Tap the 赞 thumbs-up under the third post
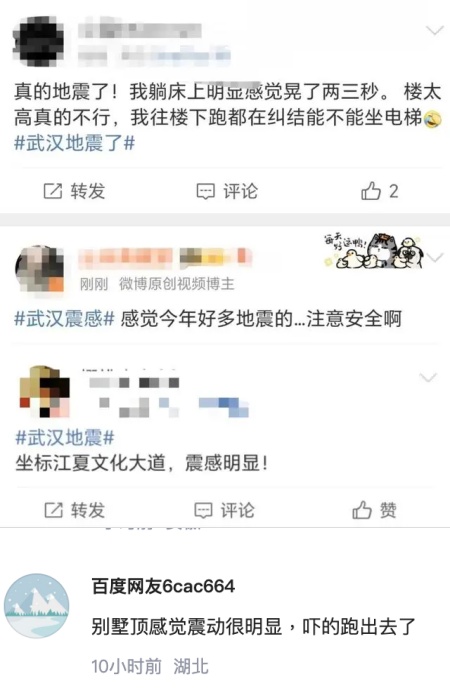This screenshot has width=450, height=690. [362, 510]
